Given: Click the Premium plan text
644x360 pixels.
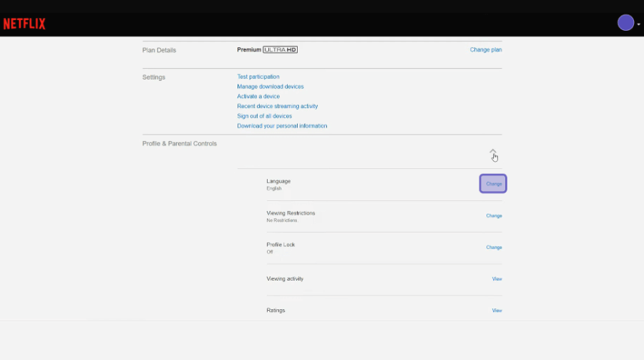Looking at the screenshot, I should [249, 49].
